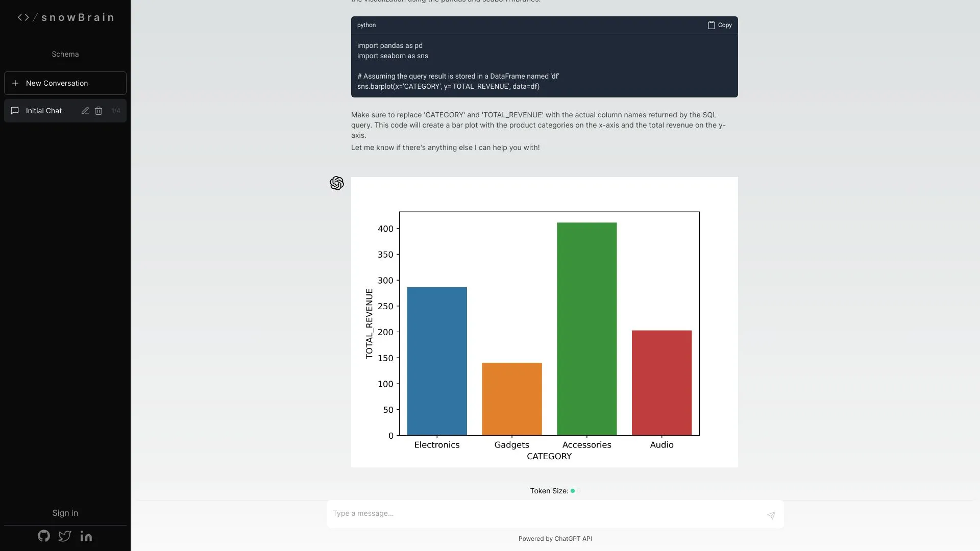Copy the python code snippet
This screenshot has width=980, height=551.
(719, 25)
